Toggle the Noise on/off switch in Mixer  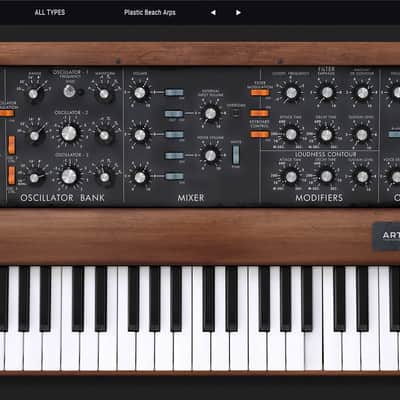[174, 156]
